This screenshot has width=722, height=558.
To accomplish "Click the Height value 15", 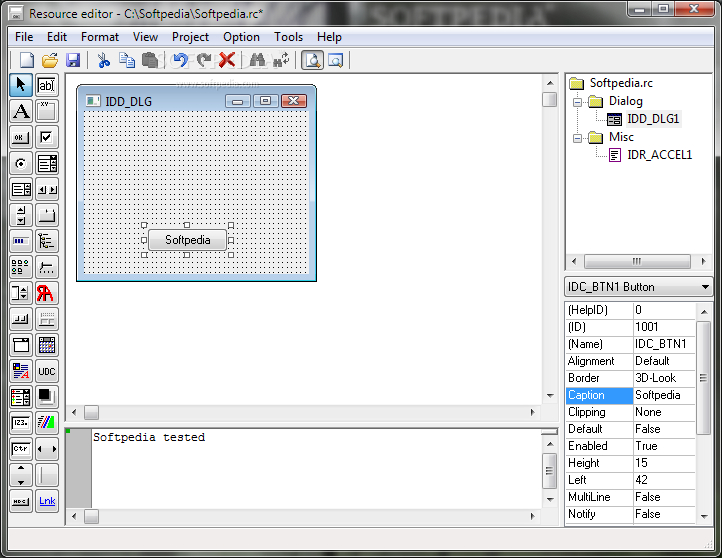I will [x=664, y=463].
